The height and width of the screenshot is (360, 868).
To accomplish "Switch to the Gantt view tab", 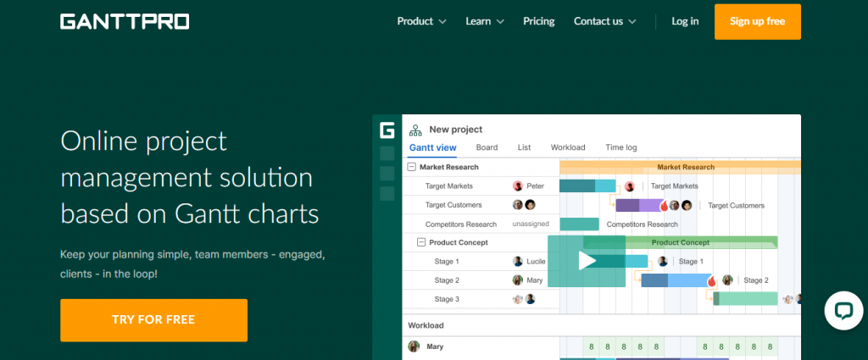I will tap(433, 147).
